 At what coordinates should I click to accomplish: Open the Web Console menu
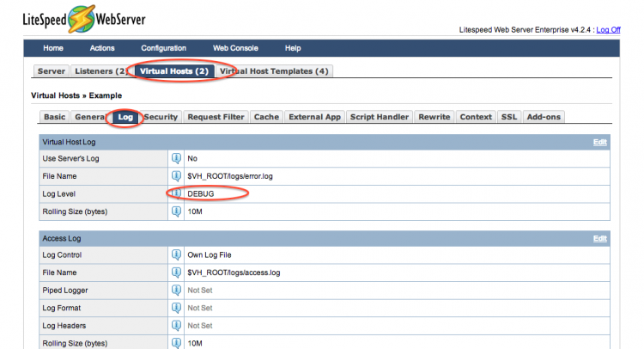[234, 48]
